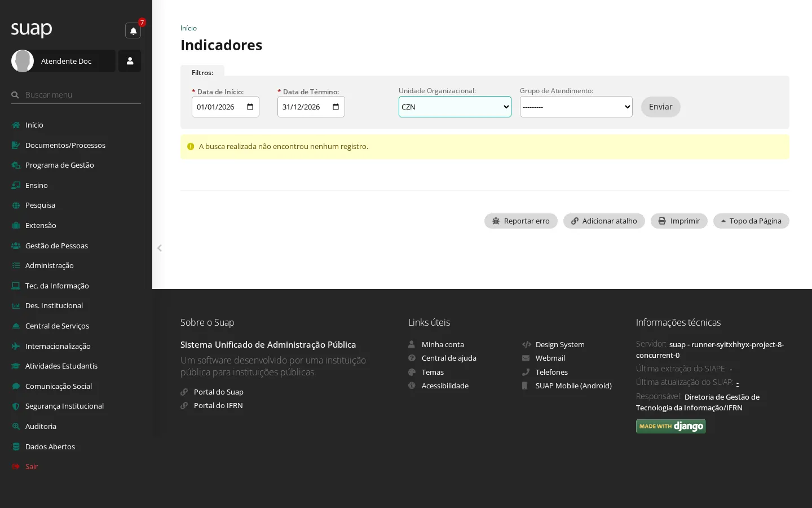Click the Início breadcrumb link
The width and height of the screenshot is (812, 508).
[x=188, y=28]
